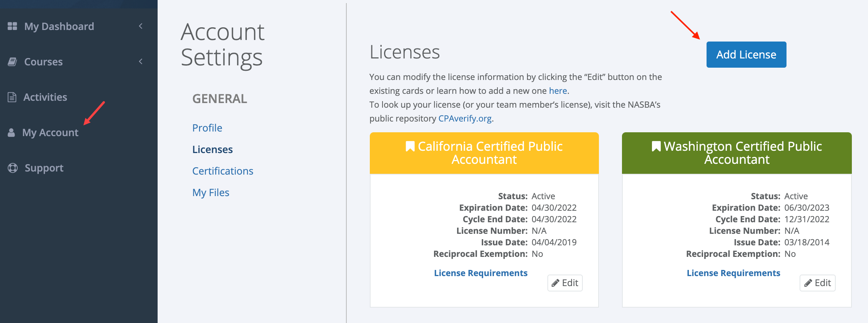The width and height of the screenshot is (868, 323).
Task: Open License Requirements for California license
Action: pyautogui.click(x=481, y=273)
